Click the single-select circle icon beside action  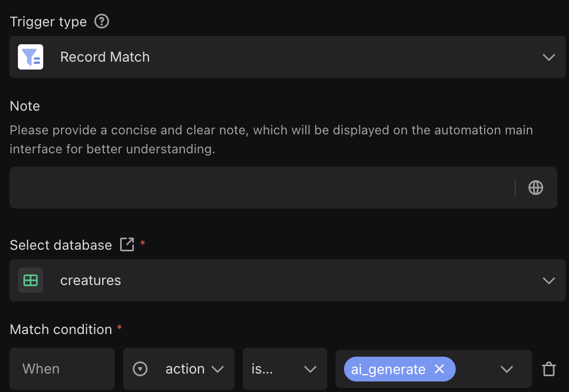140,369
